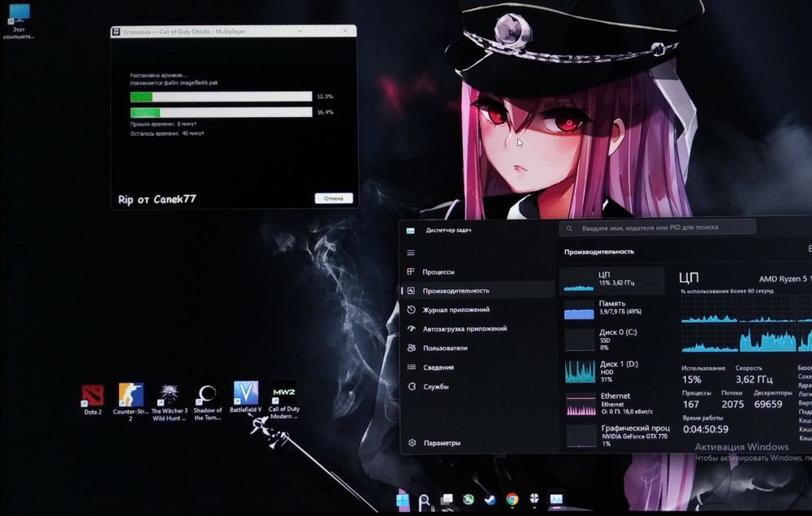Click the 'Распаковка архивов...' status text
The height and width of the screenshot is (516, 812).
(159, 75)
